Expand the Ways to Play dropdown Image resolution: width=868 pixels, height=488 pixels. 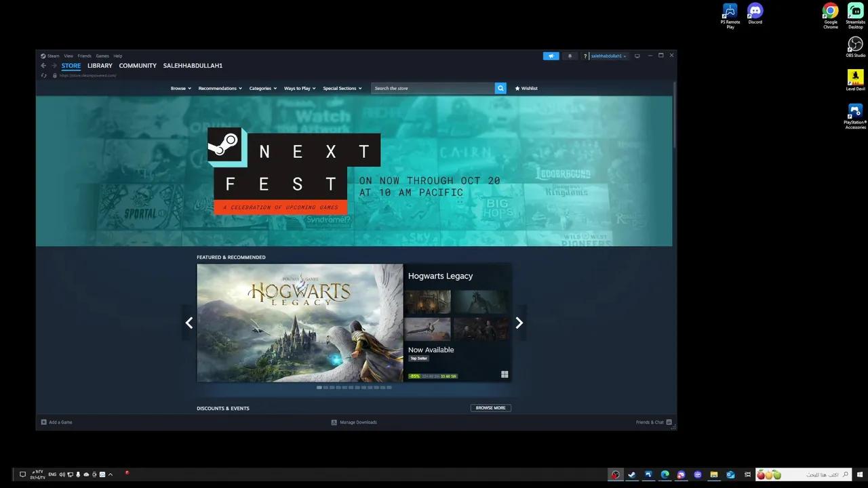click(300, 88)
